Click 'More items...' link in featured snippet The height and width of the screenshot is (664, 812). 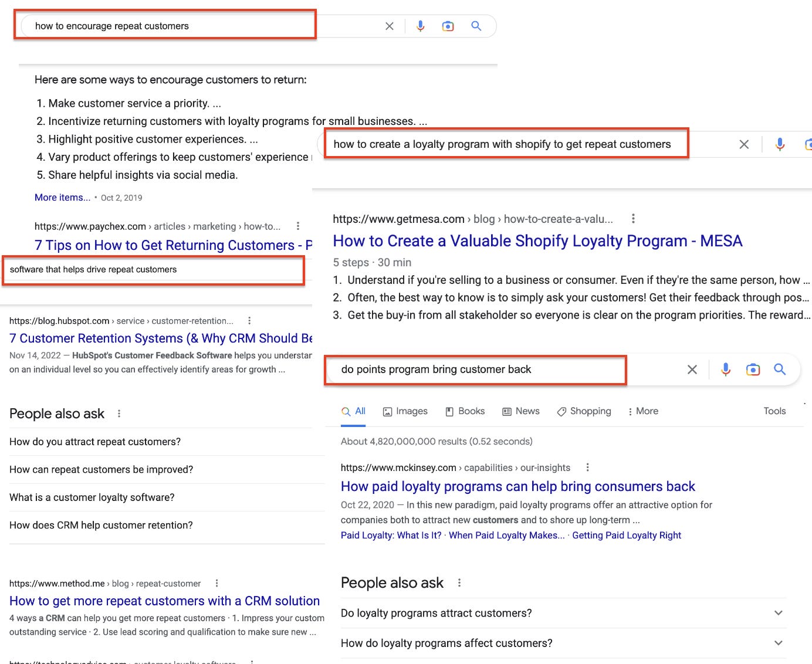tap(63, 198)
